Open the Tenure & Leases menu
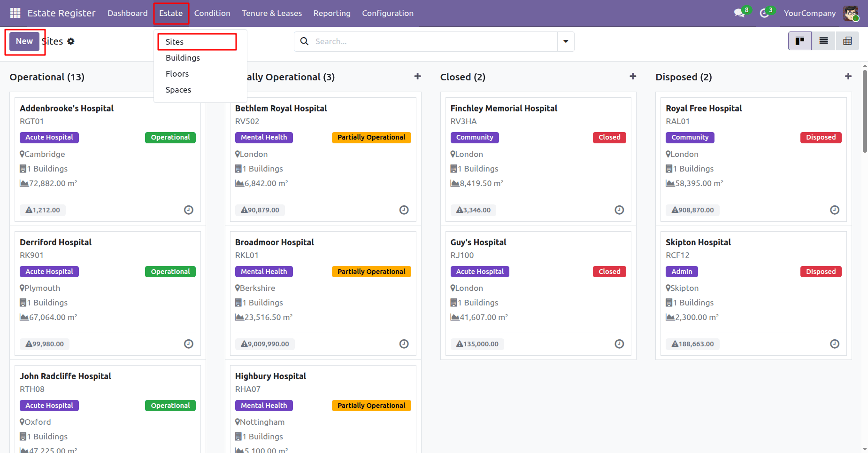 [x=272, y=13]
